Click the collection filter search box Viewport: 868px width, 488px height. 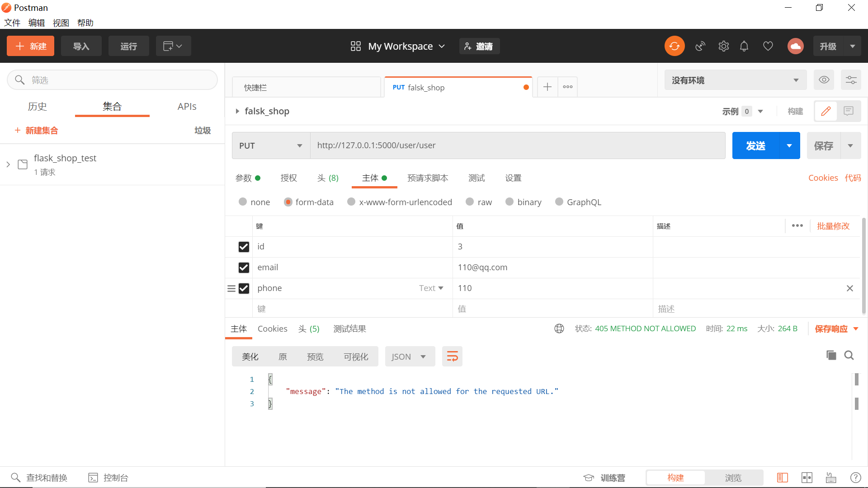point(112,80)
